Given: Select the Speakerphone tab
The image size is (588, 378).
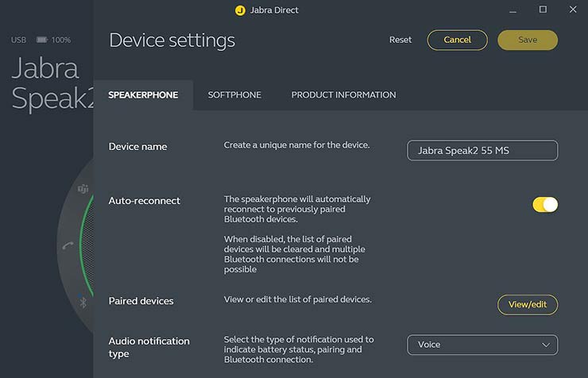Looking at the screenshot, I should [143, 95].
